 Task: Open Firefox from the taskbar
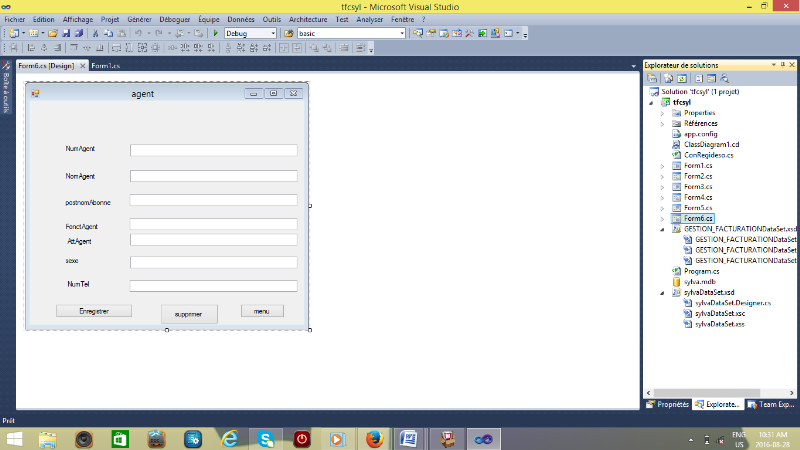pos(374,439)
